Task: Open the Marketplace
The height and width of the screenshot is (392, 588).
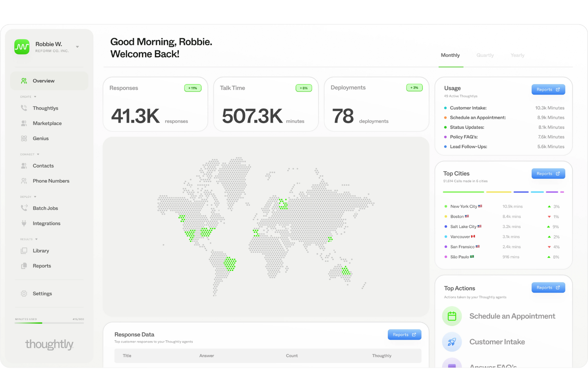Action: click(47, 123)
